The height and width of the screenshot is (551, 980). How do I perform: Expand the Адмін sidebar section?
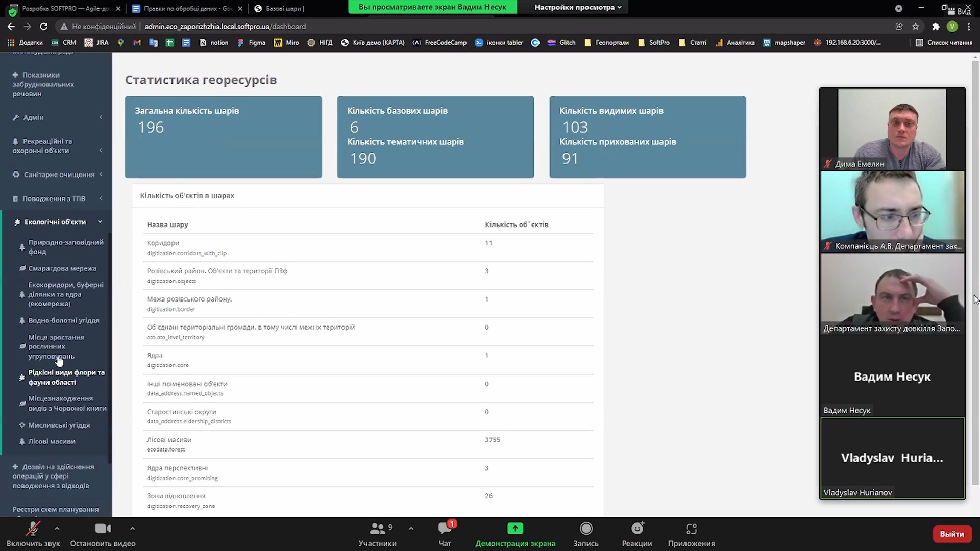tap(56, 118)
